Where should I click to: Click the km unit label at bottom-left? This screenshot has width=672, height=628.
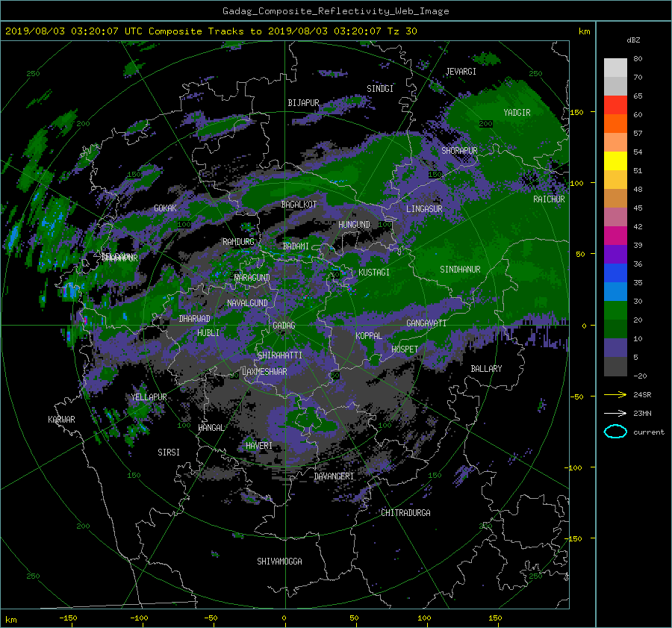pyautogui.click(x=11, y=621)
